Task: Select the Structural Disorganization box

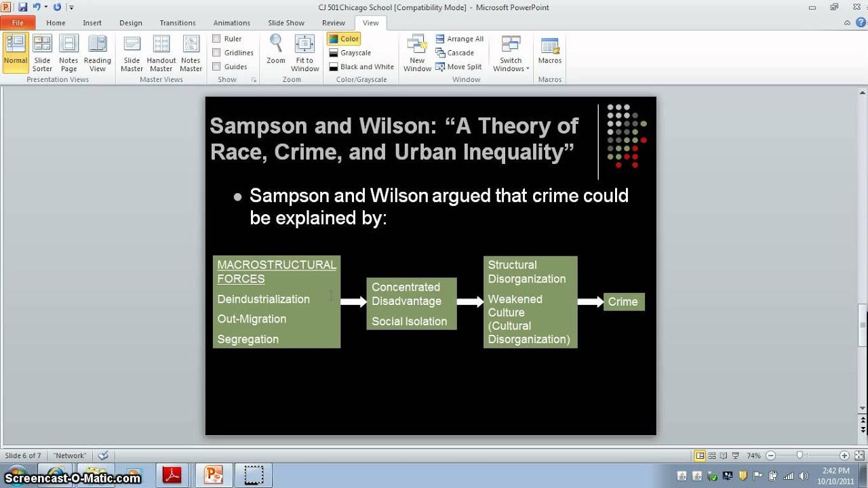Action: (530, 302)
